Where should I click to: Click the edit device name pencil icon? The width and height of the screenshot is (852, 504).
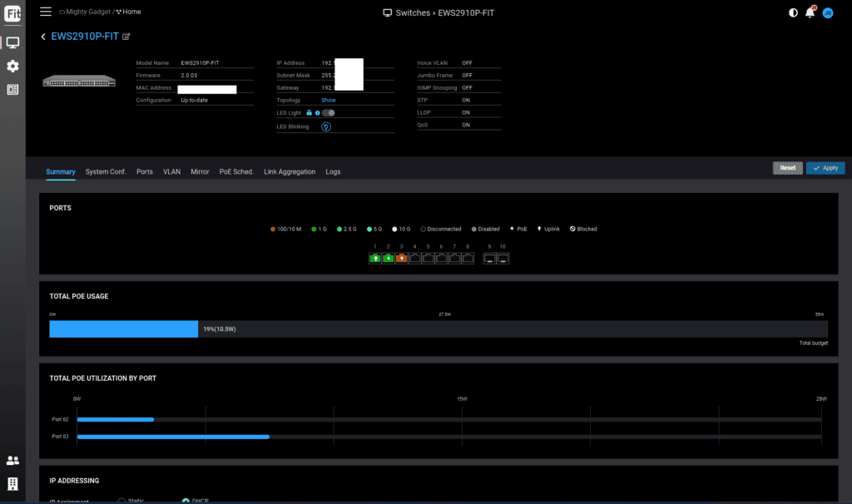126,37
